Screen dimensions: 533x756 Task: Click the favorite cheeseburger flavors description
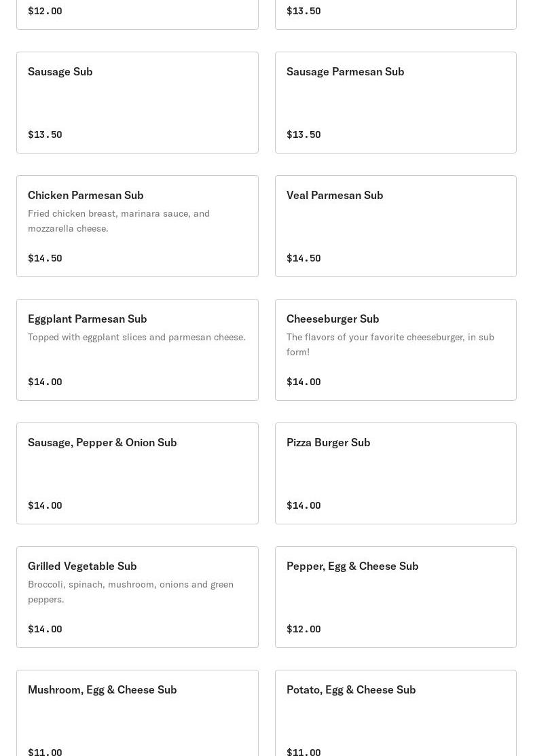(390, 344)
